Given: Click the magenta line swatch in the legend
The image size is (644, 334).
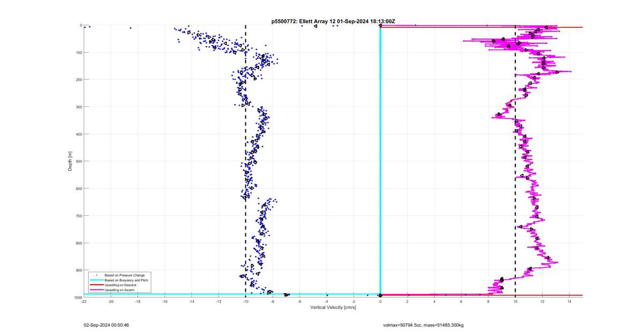Looking at the screenshot, I should 96,290.
